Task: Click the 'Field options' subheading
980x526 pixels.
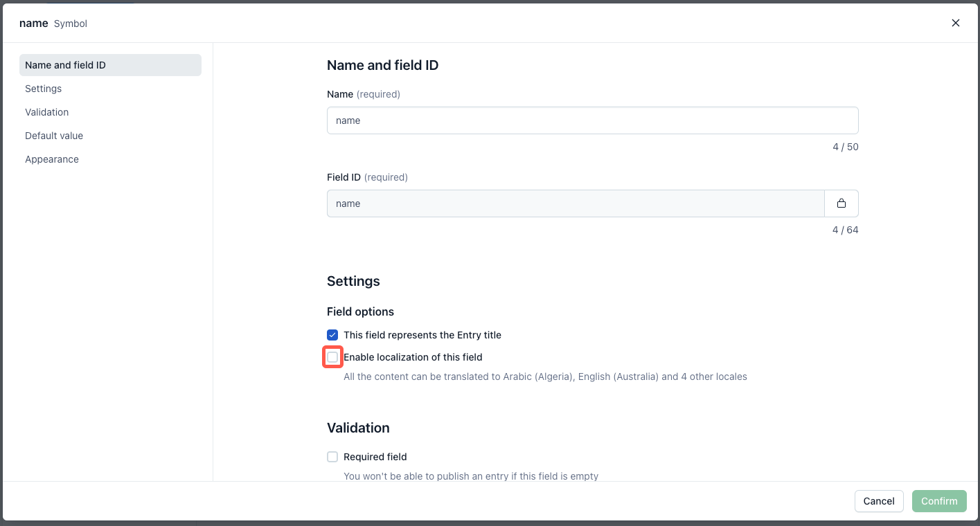Action: [x=360, y=311]
